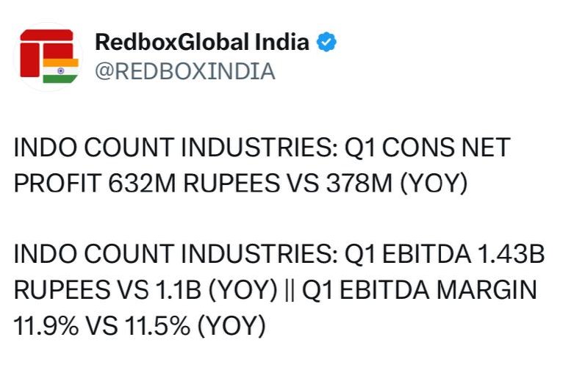The width and height of the screenshot is (588, 384).
Task: Click the 378M (YOY) figure
Action: tap(397, 184)
